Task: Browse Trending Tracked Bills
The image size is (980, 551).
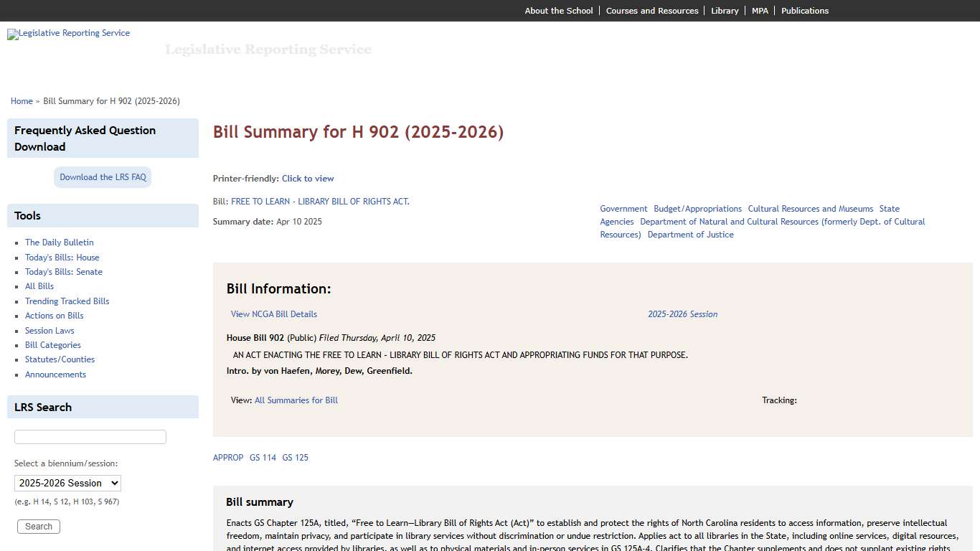Action: (x=67, y=301)
